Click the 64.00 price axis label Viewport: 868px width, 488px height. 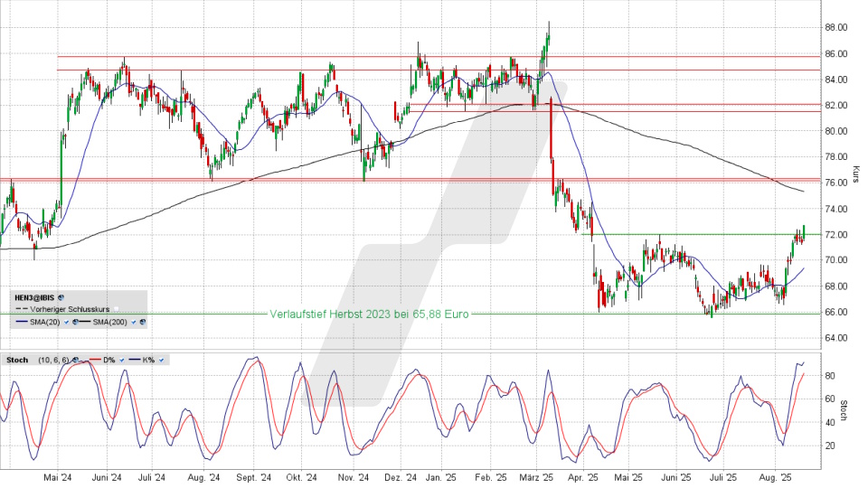(835, 337)
